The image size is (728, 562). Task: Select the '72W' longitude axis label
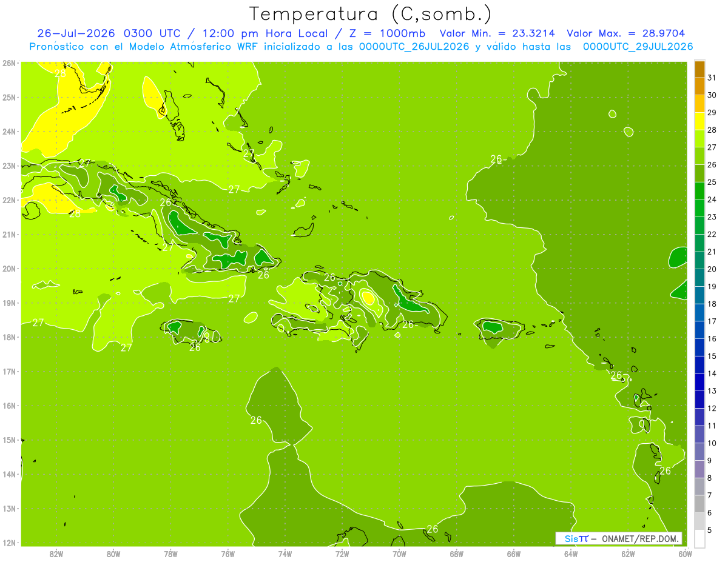342,554
